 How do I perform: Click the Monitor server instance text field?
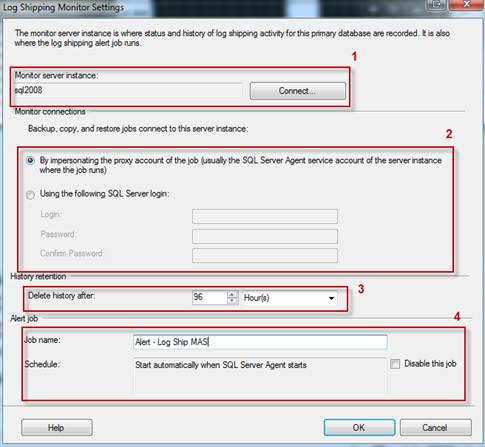pyautogui.click(x=128, y=90)
